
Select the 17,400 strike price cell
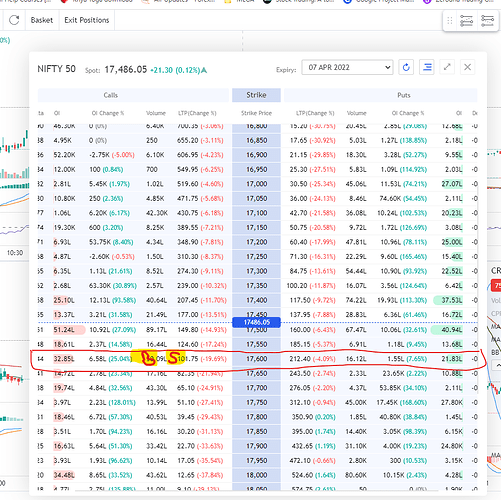[256, 300]
